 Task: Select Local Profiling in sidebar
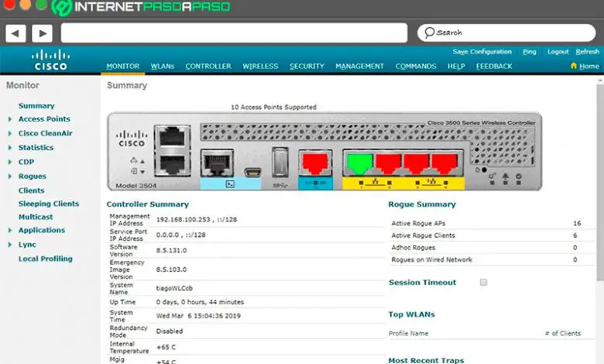click(x=46, y=259)
